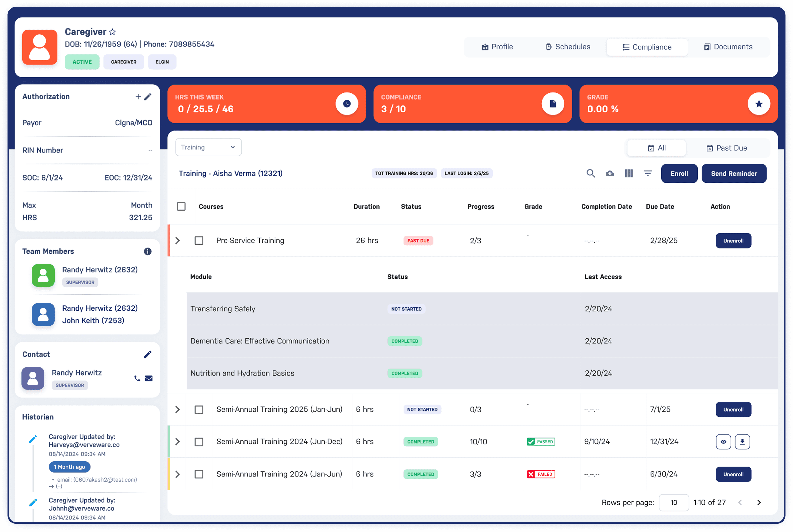This screenshot has height=532, width=793.
Task: Click the Authorization edit pencil icon
Action: pos(148,97)
